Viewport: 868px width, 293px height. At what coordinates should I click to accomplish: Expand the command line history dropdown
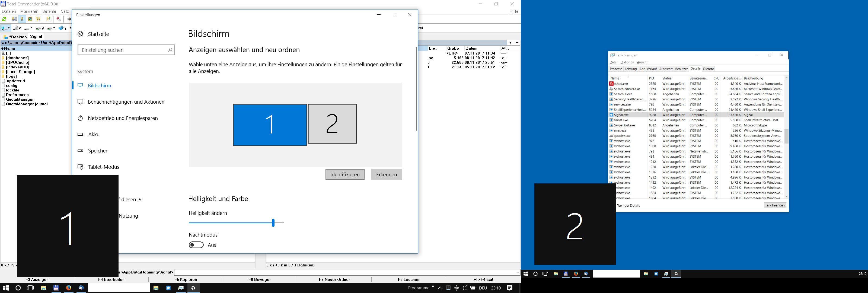coord(518,272)
